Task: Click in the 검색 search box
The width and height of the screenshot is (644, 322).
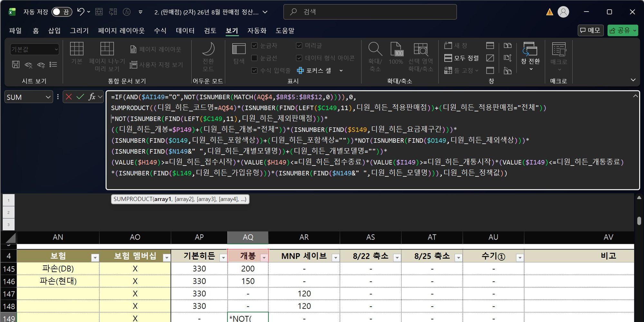Action: 370,12
